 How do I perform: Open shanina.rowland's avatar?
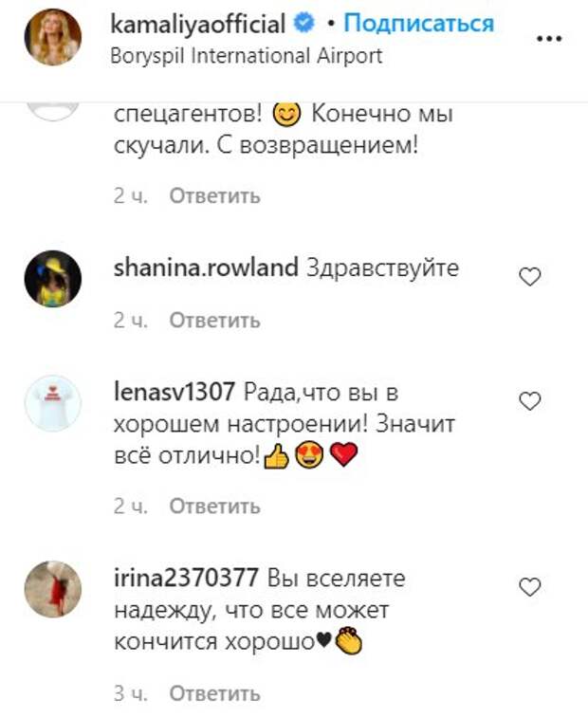pos(53,279)
